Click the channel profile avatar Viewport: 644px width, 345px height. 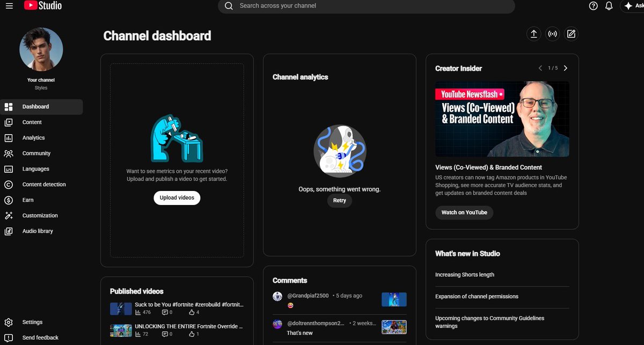pos(41,49)
